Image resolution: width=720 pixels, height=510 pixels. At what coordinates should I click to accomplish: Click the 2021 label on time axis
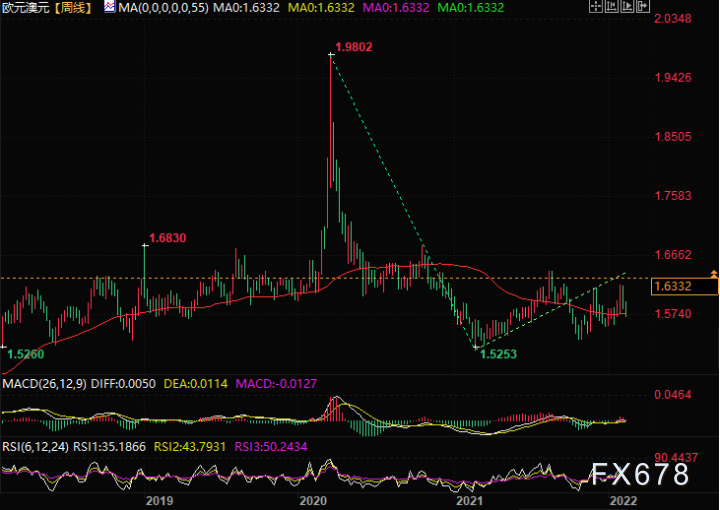470,501
